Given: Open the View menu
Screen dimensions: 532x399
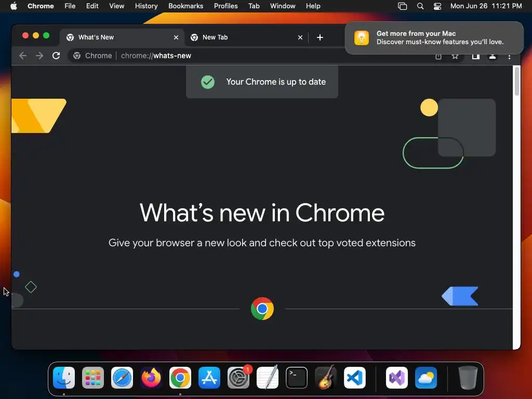Looking at the screenshot, I should tap(116, 6).
